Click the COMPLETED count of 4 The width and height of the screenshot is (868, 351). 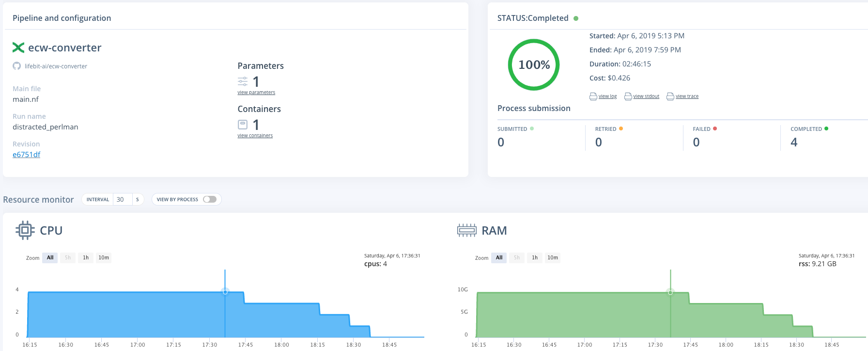(x=794, y=142)
